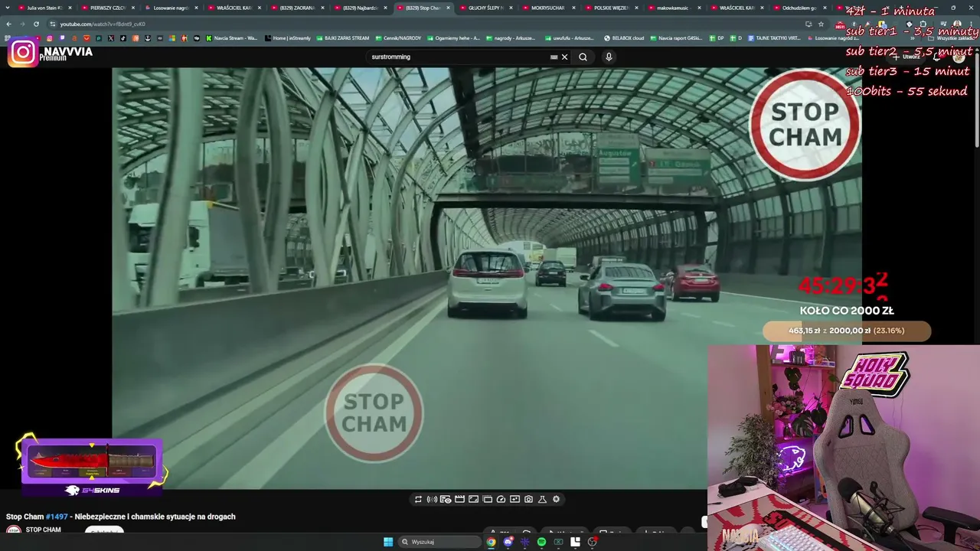Image resolution: width=980 pixels, height=551 pixels.
Task: Switch to the POLSKIE WIĘZIENIE tab
Action: pyautogui.click(x=611, y=8)
